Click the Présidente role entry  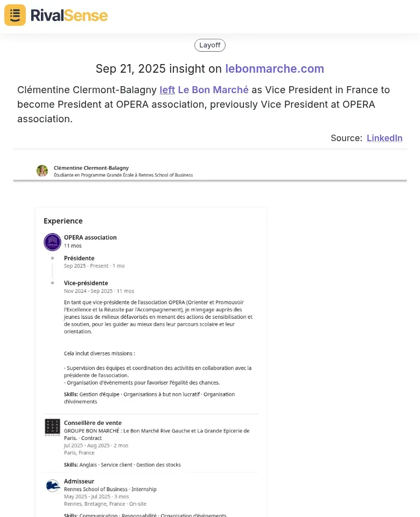click(79, 258)
